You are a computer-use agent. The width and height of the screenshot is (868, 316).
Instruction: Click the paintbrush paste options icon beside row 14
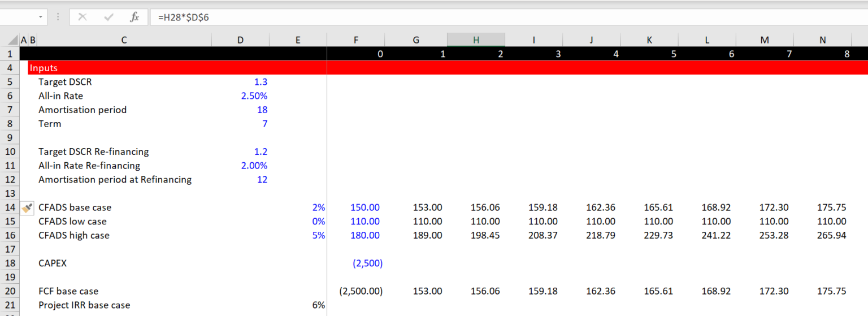tap(27, 207)
